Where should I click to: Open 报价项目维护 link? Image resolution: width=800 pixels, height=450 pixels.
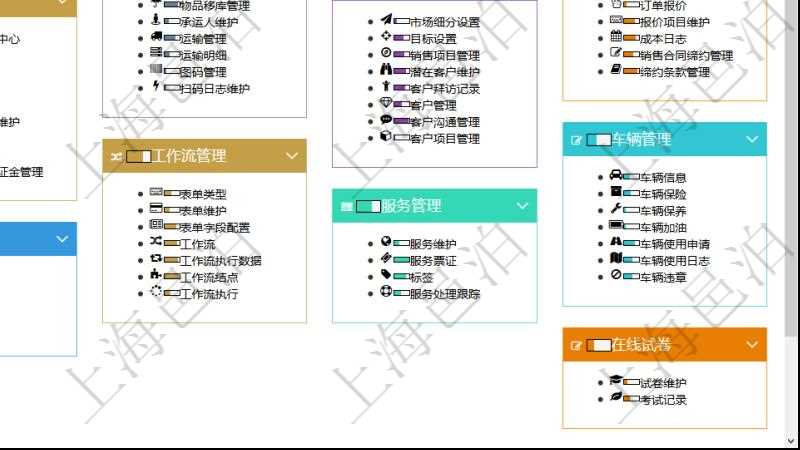point(675,22)
